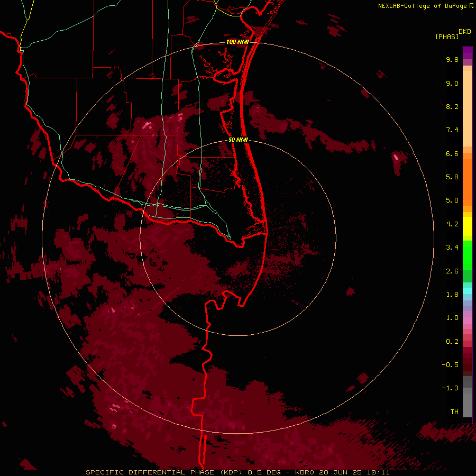Click the TH threshold label

pos(454,412)
